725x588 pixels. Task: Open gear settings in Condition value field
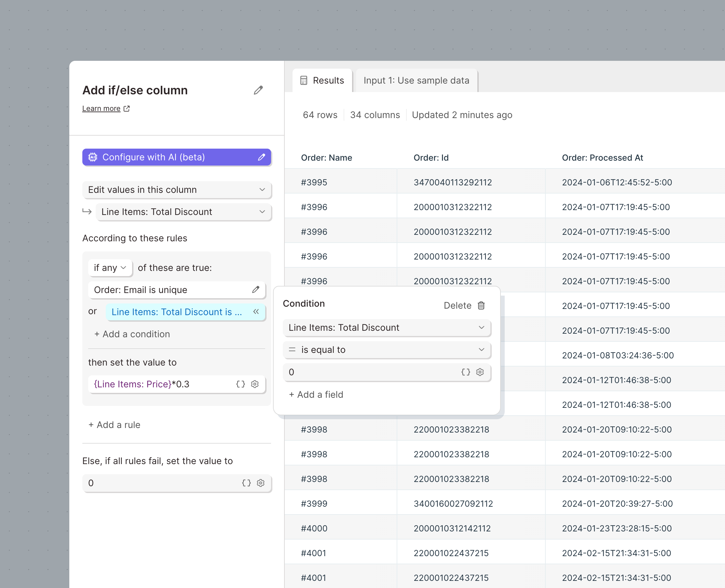[x=480, y=372]
